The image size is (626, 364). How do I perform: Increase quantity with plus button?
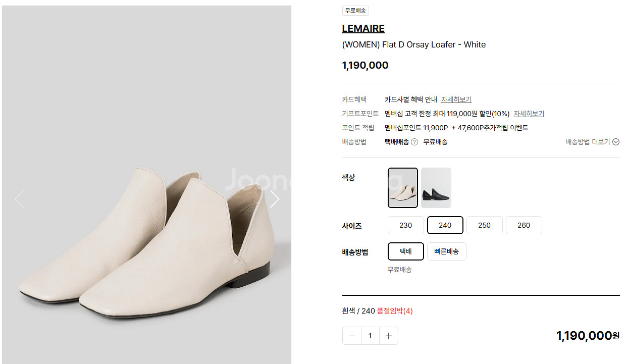click(x=389, y=336)
